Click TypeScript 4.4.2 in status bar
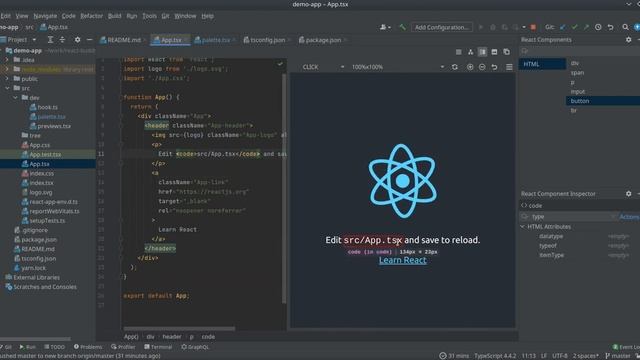 [x=495, y=356]
